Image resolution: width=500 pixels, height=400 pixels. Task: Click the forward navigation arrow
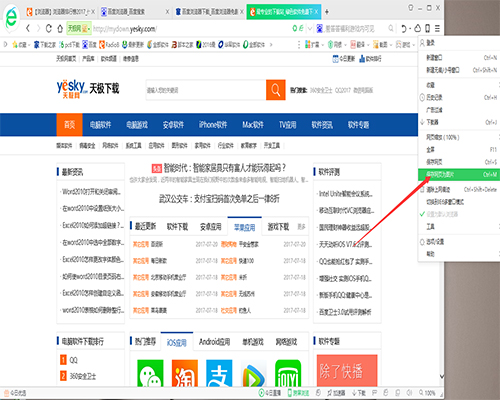click(38, 29)
